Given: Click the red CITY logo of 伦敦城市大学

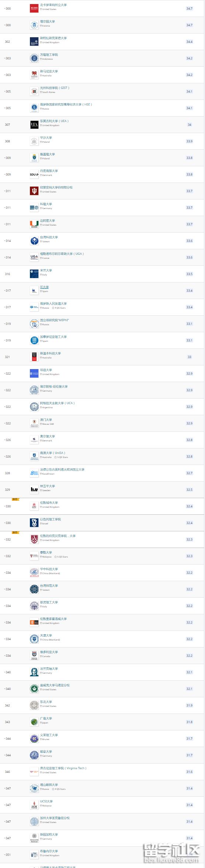Looking at the screenshot, I should tap(34, 506).
